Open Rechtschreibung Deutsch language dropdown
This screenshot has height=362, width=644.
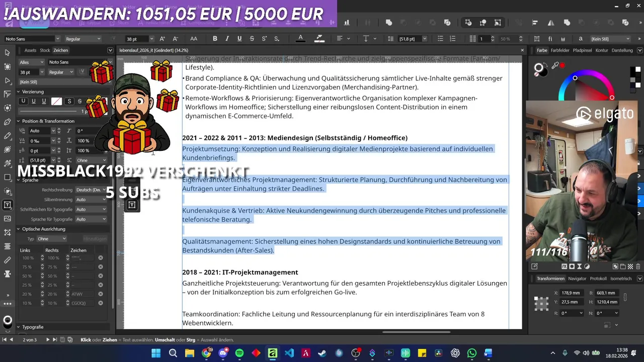coord(91,190)
